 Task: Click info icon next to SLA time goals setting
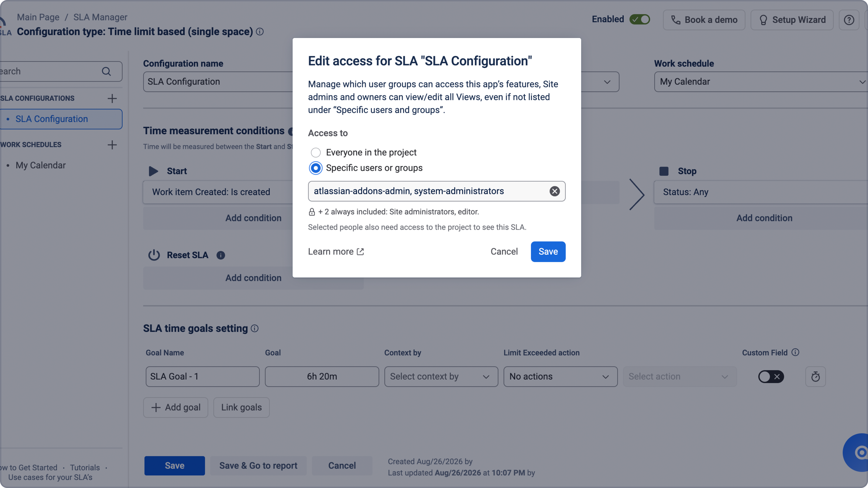point(255,328)
